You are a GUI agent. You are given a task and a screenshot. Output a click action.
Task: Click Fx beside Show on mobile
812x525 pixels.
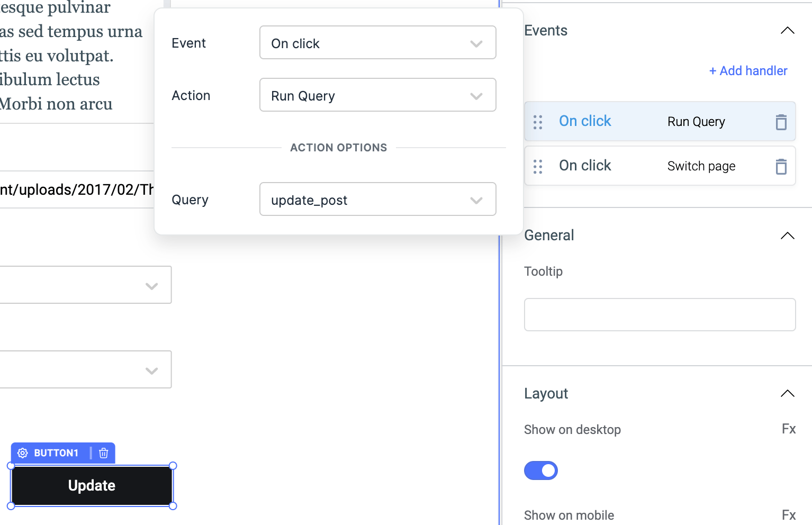(x=788, y=515)
